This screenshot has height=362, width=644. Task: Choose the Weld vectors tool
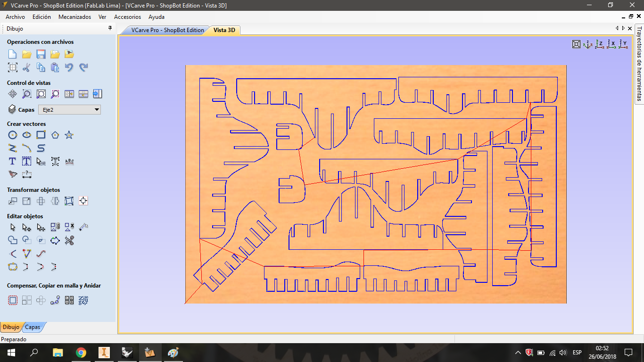click(x=13, y=240)
